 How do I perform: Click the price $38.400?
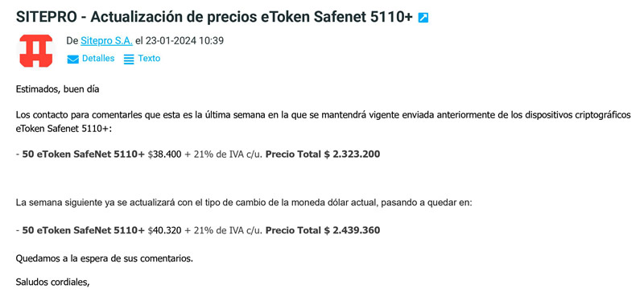[165, 155]
